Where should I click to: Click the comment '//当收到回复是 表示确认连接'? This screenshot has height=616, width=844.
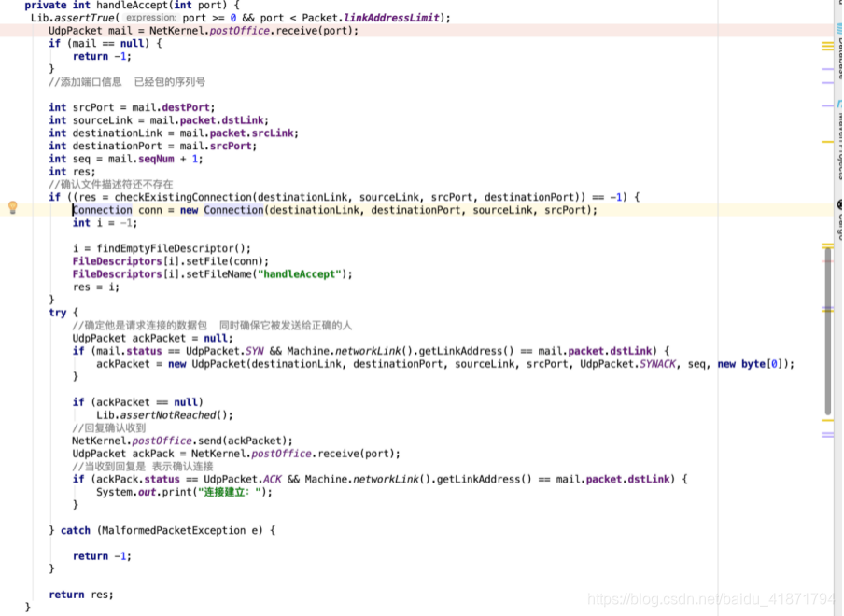143,467
